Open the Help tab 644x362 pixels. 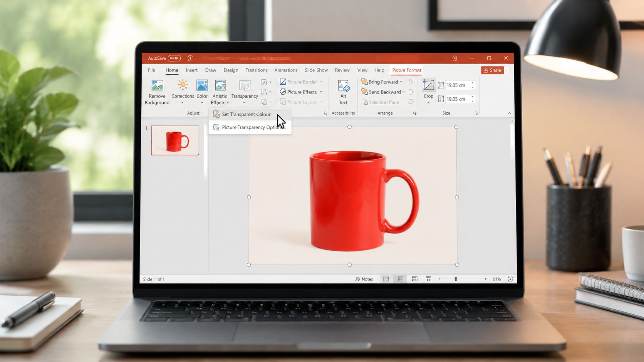coord(379,70)
